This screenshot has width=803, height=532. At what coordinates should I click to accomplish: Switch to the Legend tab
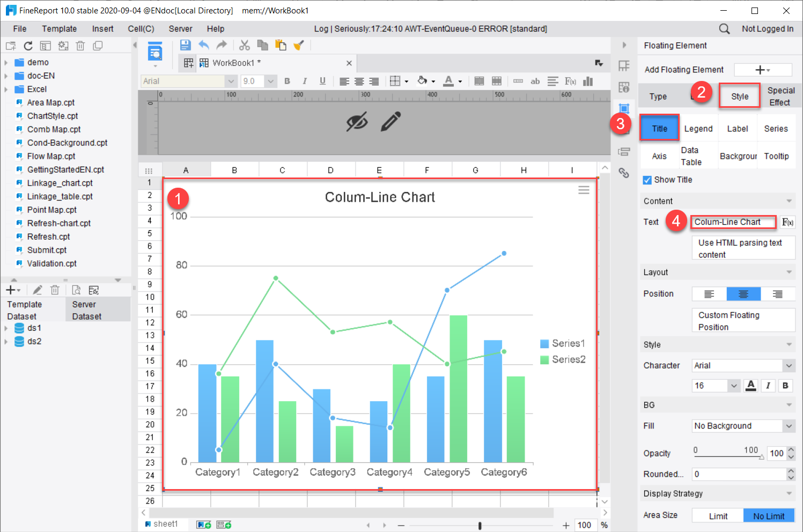pyautogui.click(x=698, y=128)
